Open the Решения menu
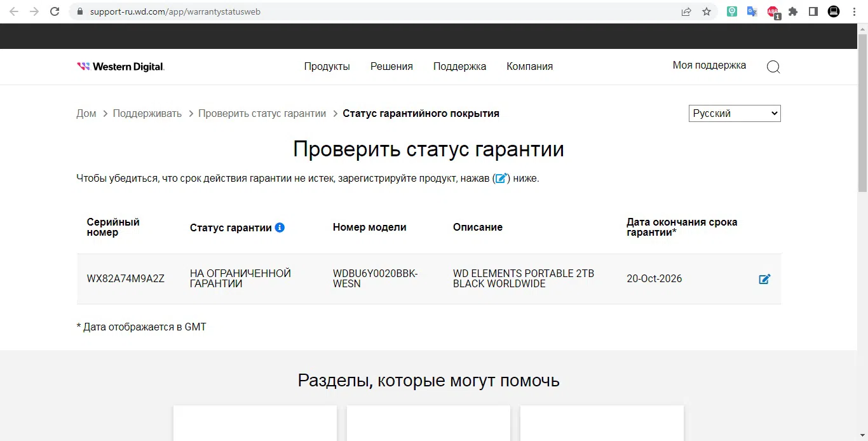 click(x=391, y=66)
